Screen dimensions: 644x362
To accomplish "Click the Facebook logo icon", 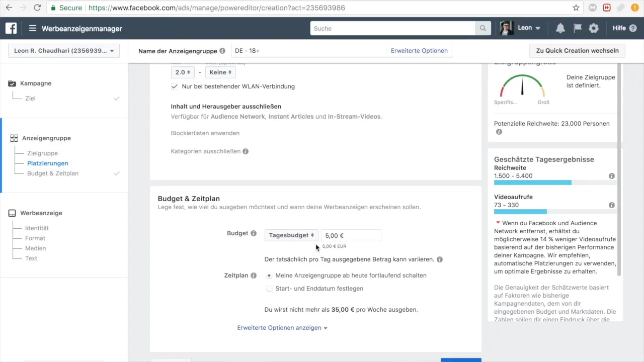I will coord(11,28).
